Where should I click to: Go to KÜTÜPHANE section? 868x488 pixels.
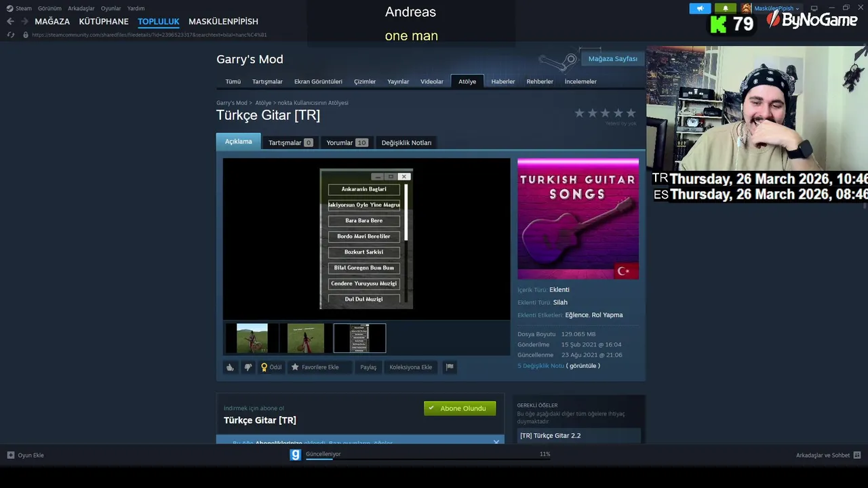click(x=104, y=22)
